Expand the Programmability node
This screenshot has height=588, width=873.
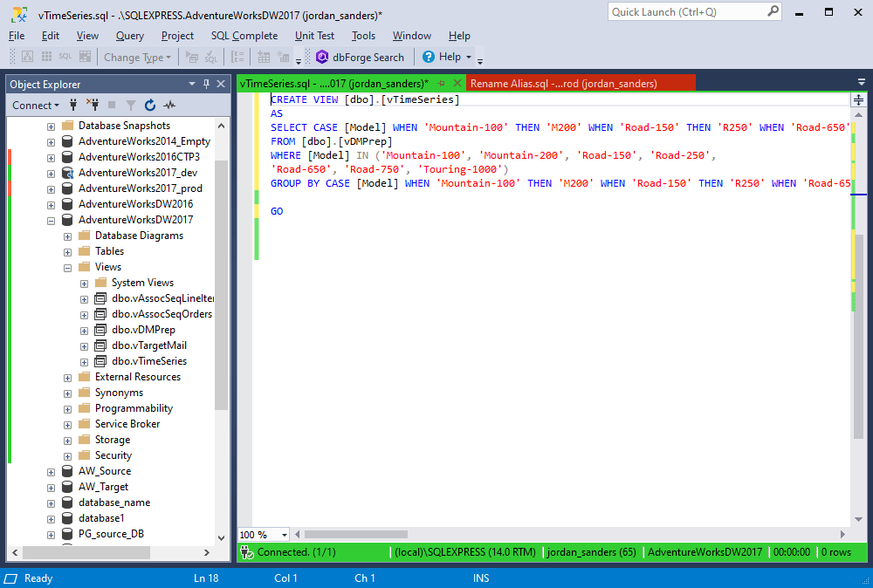point(68,408)
